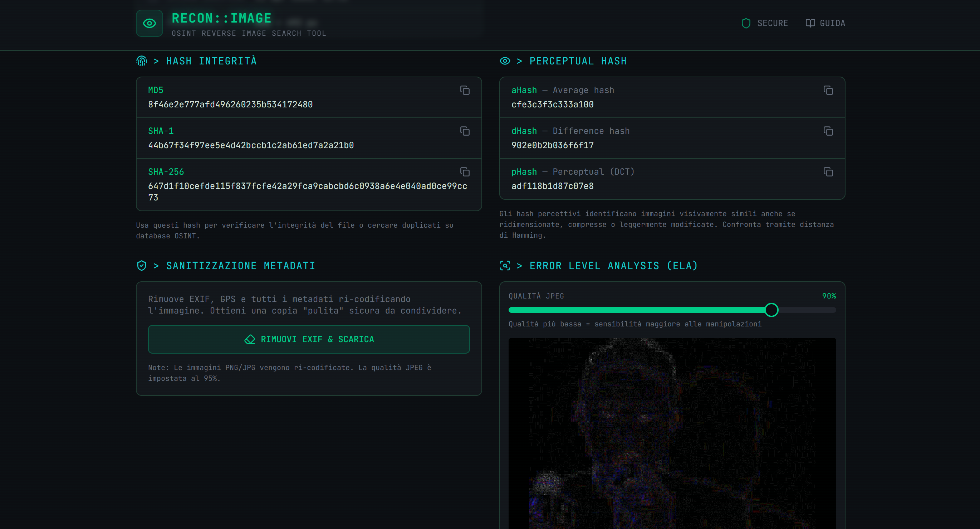The height and width of the screenshot is (529, 980).
Task: Click the Qualità JPEG slider handle
Action: [x=771, y=310]
